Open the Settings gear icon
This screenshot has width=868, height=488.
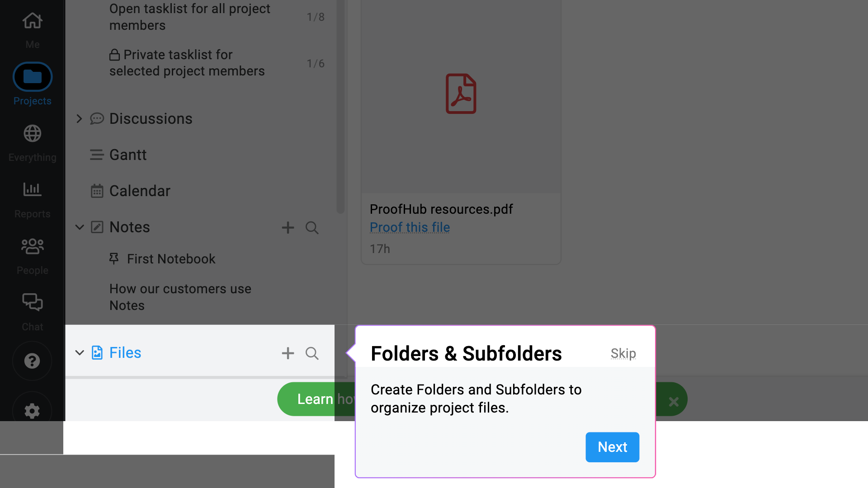coord(32,411)
